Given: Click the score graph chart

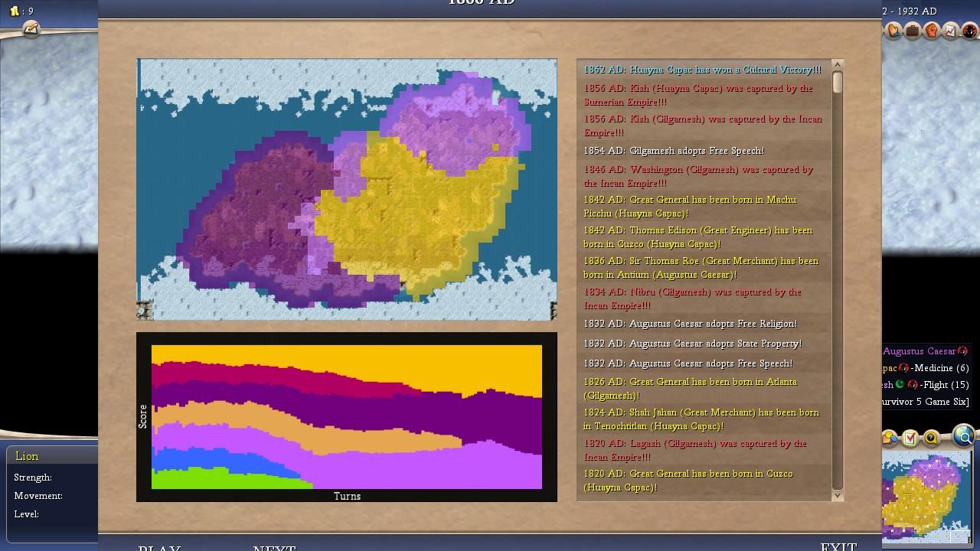Looking at the screenshot, I should tap(347, 416).
